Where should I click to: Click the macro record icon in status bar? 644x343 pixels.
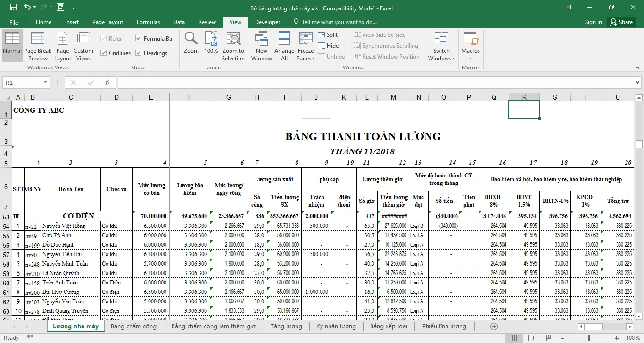pyautogui.click(x=31, y=338)
